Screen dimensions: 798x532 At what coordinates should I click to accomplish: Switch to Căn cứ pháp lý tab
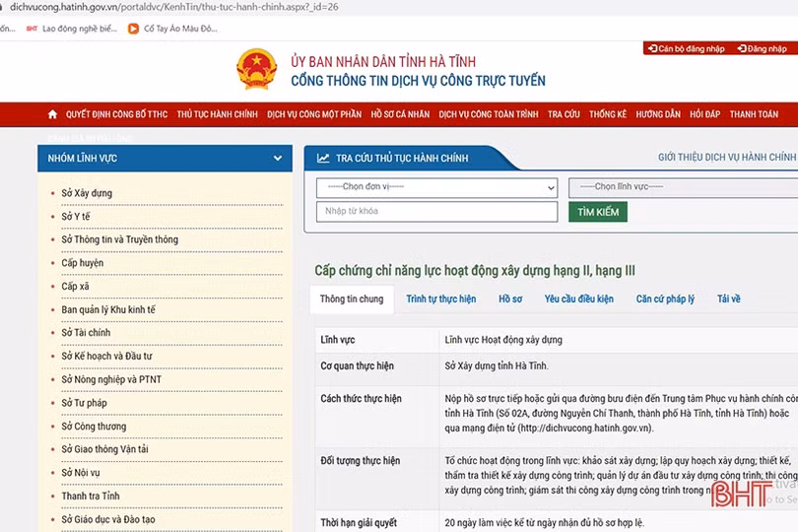coord(665,299)
